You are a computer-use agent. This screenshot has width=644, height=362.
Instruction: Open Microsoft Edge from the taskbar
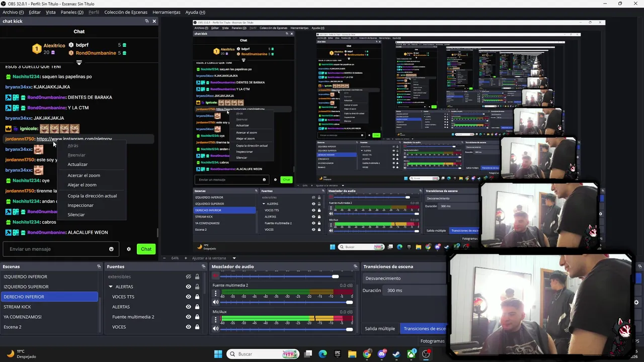323,354
